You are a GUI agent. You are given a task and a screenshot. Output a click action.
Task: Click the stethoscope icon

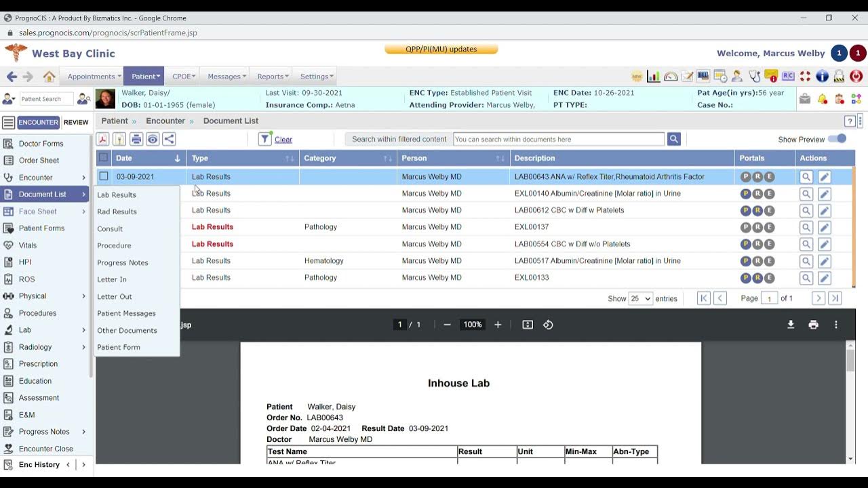pos(755,76)
